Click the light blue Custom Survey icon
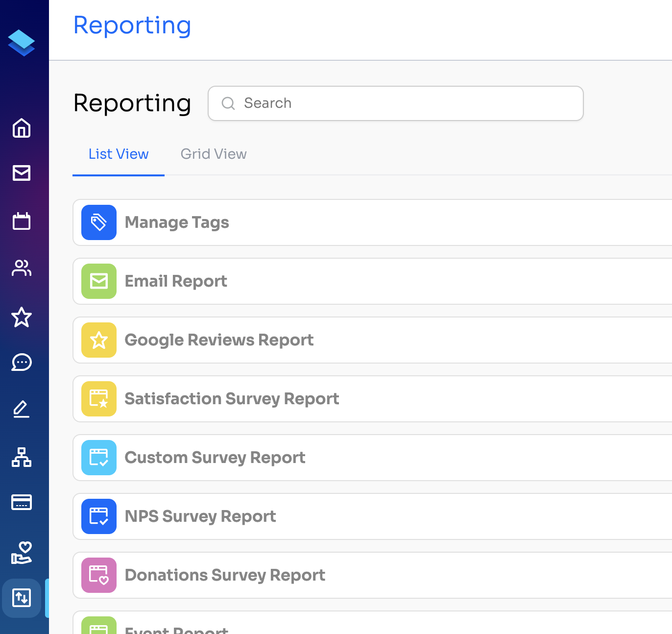Image resolution: width=672 pixels, height=634 pixels. pos(99,458)
